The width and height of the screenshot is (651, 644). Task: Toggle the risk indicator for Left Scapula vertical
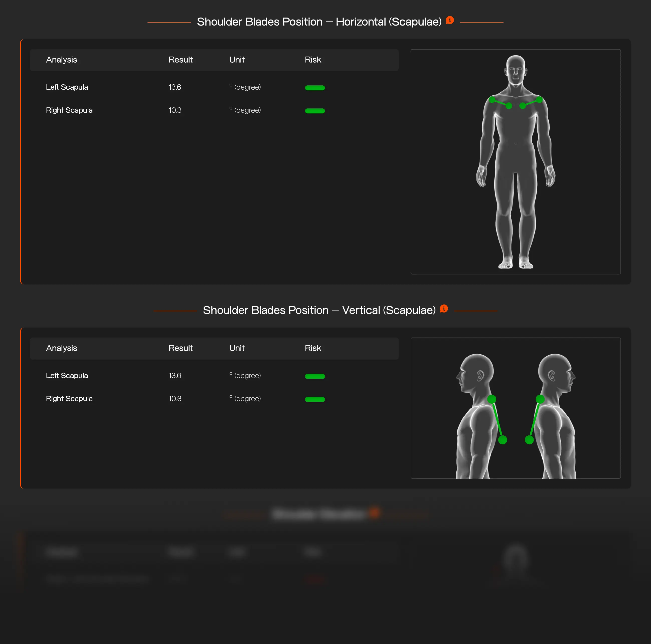click(x=315, y=376)
